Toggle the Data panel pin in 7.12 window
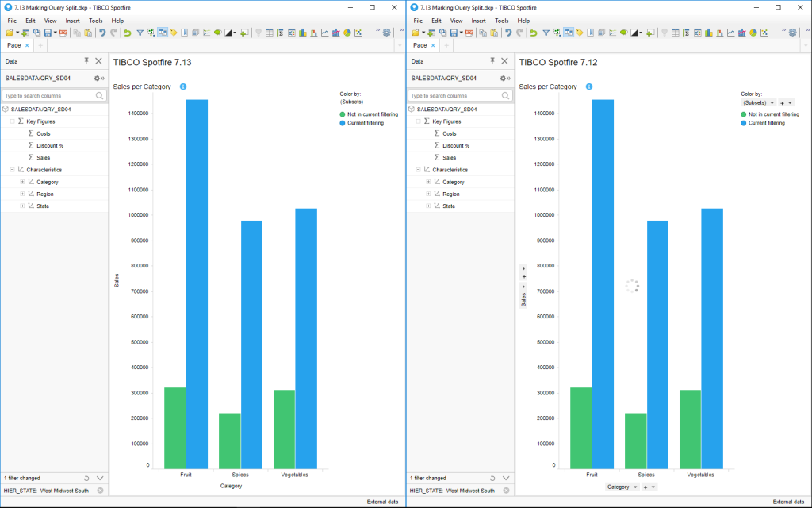Viewport: 812px width, 508px height. (492, 61)
